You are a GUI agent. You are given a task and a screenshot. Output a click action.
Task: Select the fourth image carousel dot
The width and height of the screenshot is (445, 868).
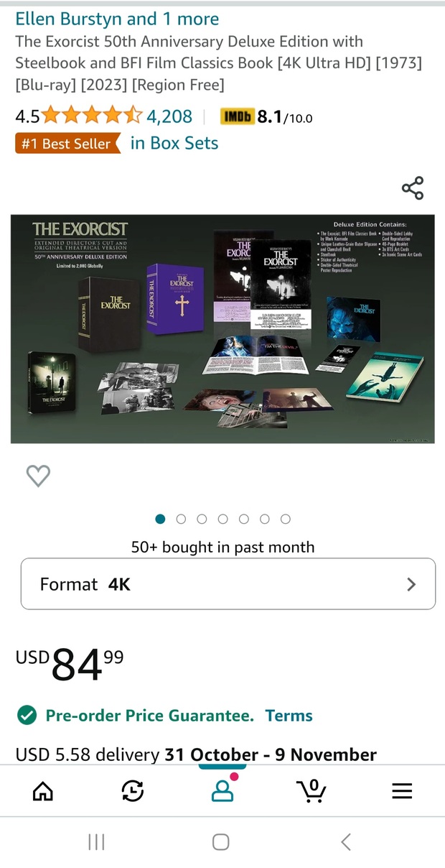click(x=222, y=519)
